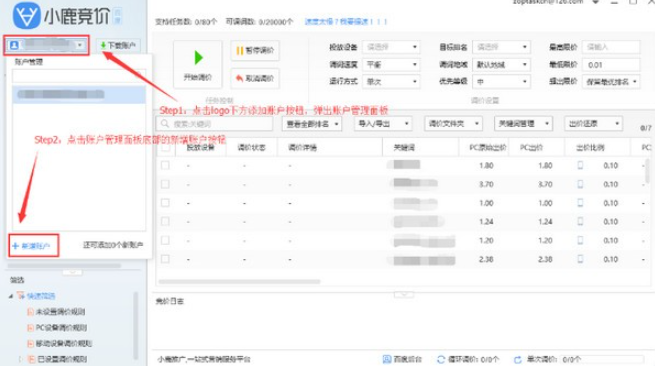Image resolution: width=655 pixels, height=366 pixels.
Task: Open the 调价地域 dropdown showing 默认地域
Action: (x=501, y=64)
